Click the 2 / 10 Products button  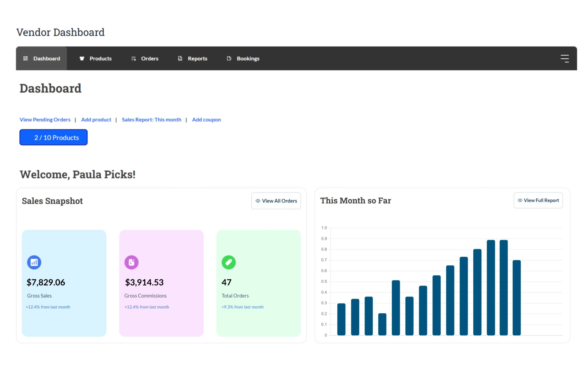(x=53, y=137)
